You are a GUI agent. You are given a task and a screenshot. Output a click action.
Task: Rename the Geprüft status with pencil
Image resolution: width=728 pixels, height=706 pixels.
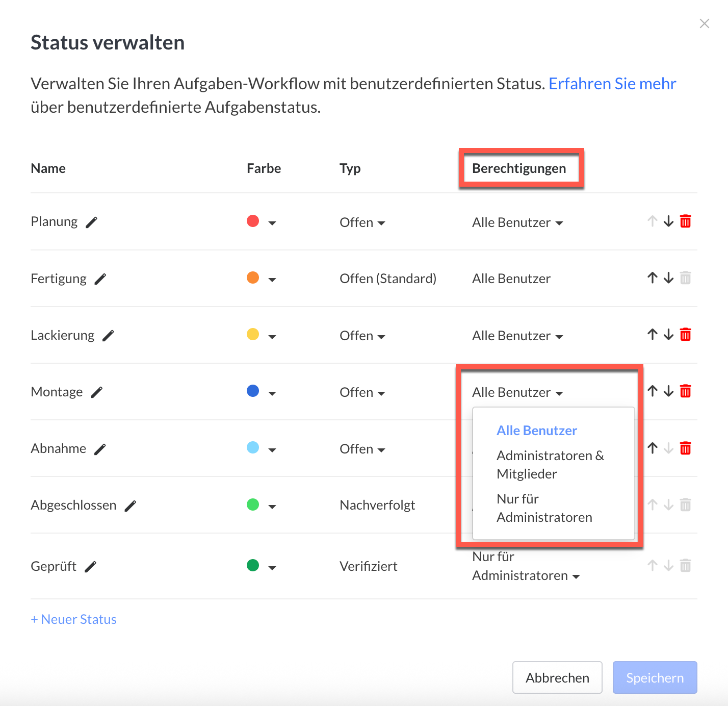click(90, 567)
